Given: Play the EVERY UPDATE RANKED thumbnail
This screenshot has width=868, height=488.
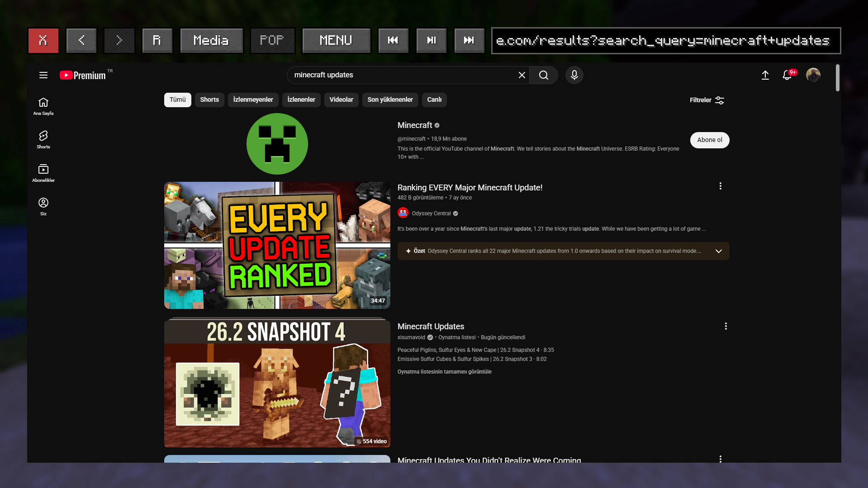Looking at the screenshot, I should 277,246.
